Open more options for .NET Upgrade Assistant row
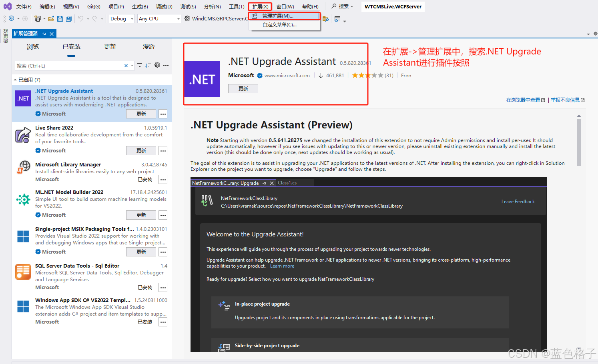Screen dimensions: 598x364 (x=163, y=114)
